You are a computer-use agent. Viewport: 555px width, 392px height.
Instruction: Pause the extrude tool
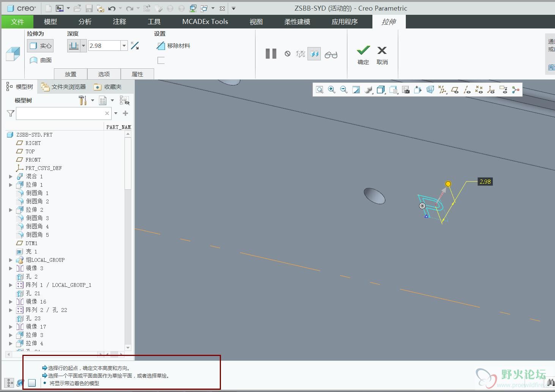tap(271, 54)
